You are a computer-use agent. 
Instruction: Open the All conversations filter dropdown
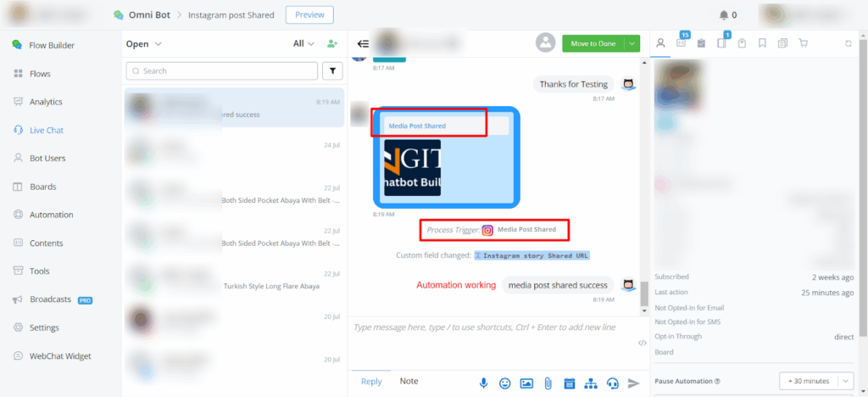(303, 44)
